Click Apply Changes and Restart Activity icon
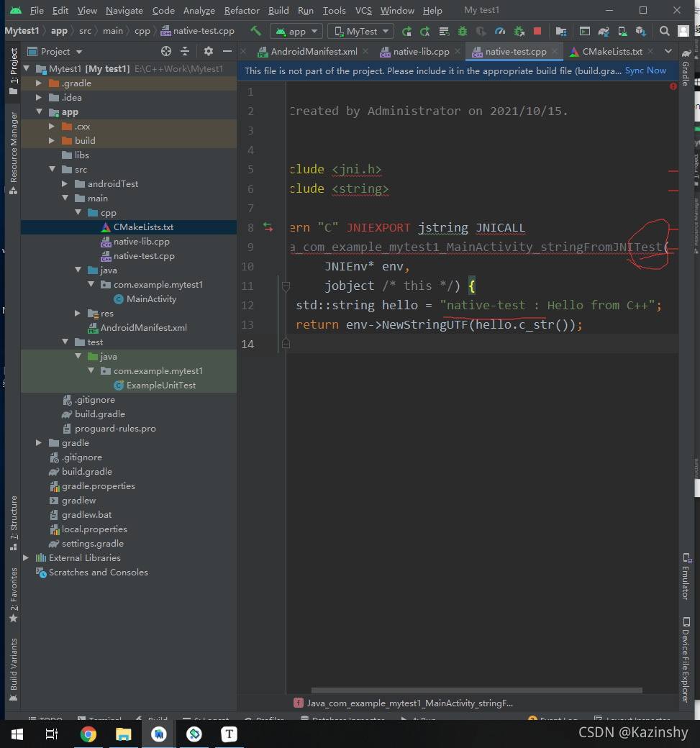Image resolution: width=700 pixels, height=748 pixels. tap(424, 32)
